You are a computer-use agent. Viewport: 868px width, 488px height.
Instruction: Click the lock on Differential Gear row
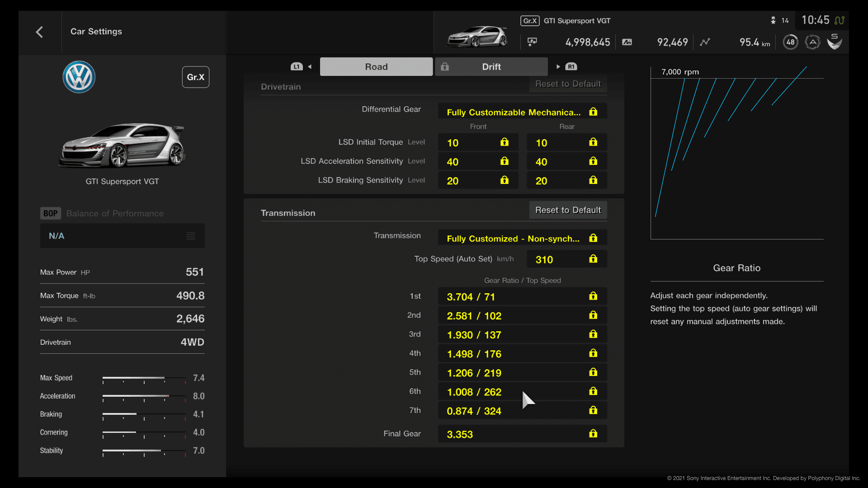tap(593, 112)
